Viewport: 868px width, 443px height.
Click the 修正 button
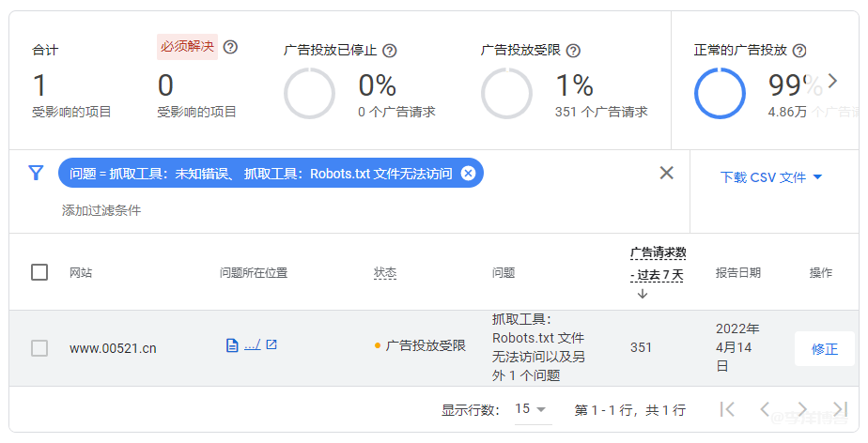click(824, 348)
